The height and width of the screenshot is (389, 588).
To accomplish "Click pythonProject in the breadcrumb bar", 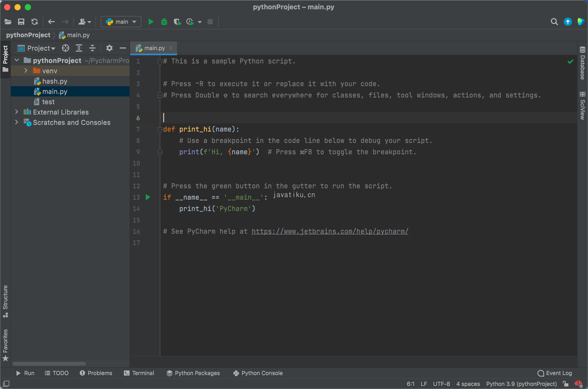I will (x=28, y=35).
